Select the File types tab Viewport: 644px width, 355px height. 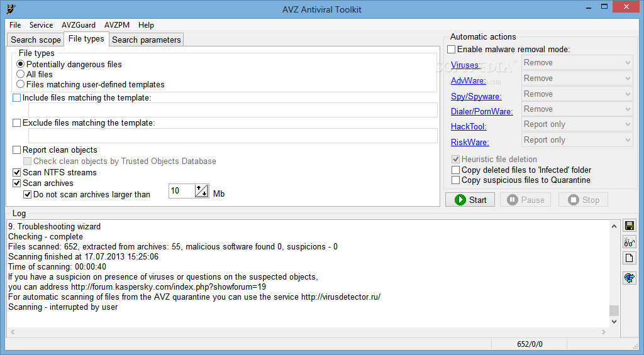point(86,38)
